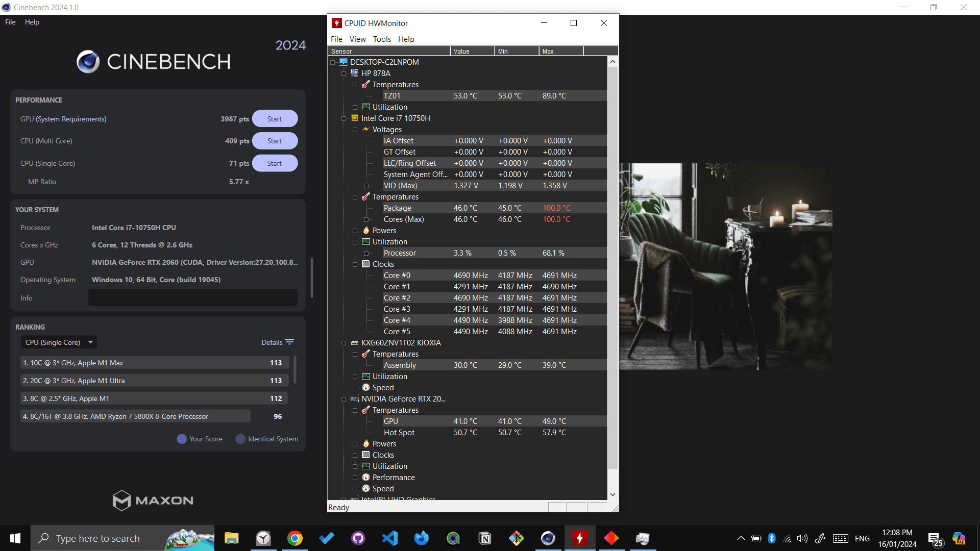Select the Intel Utilization graph icon
Viewport: 980px width, 551px height.
point(366,241)
